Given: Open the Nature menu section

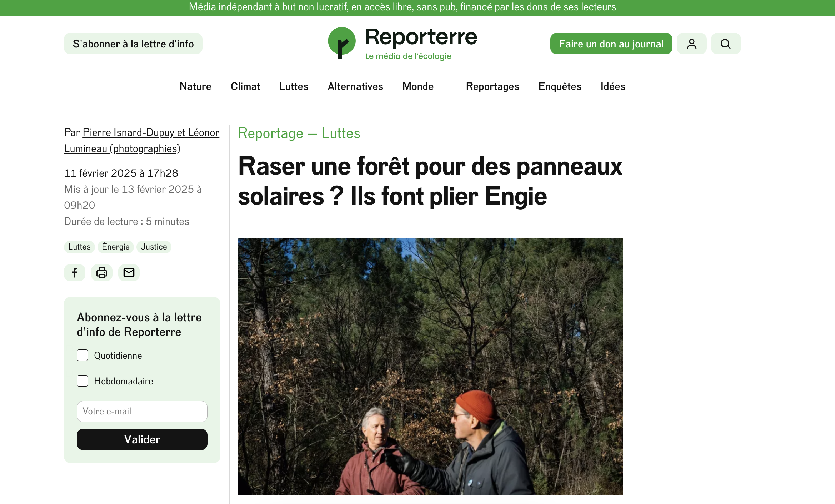Looking at the screenshot, I should pos(195,86).
